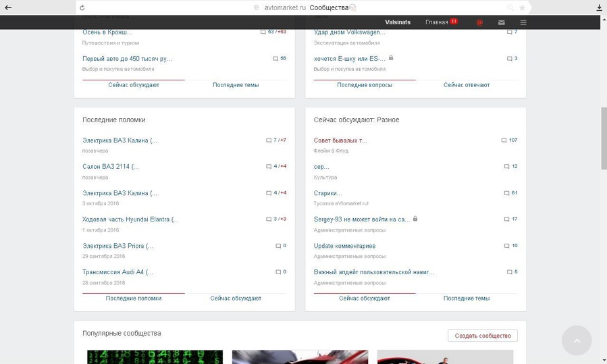Click comment icon for Трансмиссия Audi A4 row
This screenshot has width=607, height=364.
(x=278, y=272)
